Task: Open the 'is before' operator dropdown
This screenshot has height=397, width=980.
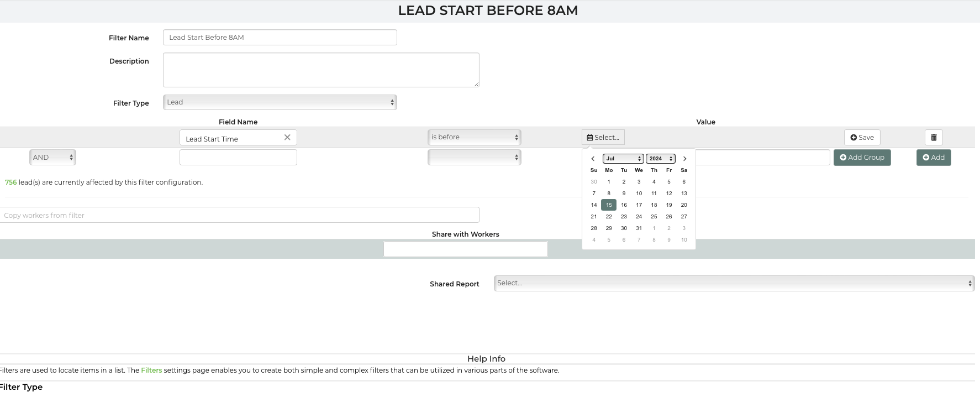Action: (x=474, y=137)
